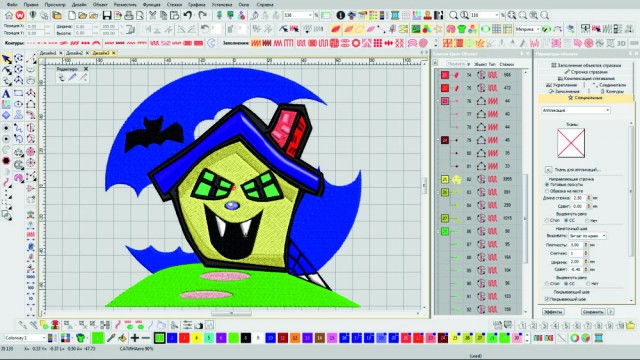Click the red W Wilcom icon
This screenshot has width=640, height=360.
coord(20,16)
